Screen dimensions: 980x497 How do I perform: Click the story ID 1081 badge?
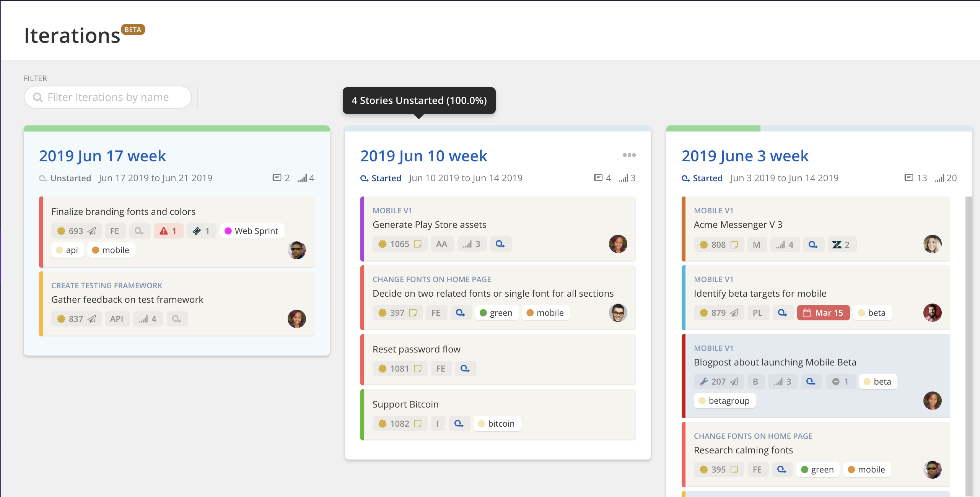400,369
